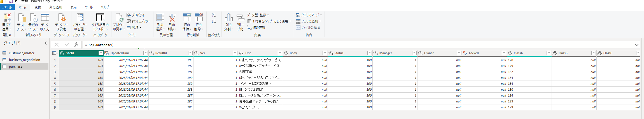Click 値の置換 (Replace Values) icon
This screenshot has height=119, width=644.
coord(249,28)
